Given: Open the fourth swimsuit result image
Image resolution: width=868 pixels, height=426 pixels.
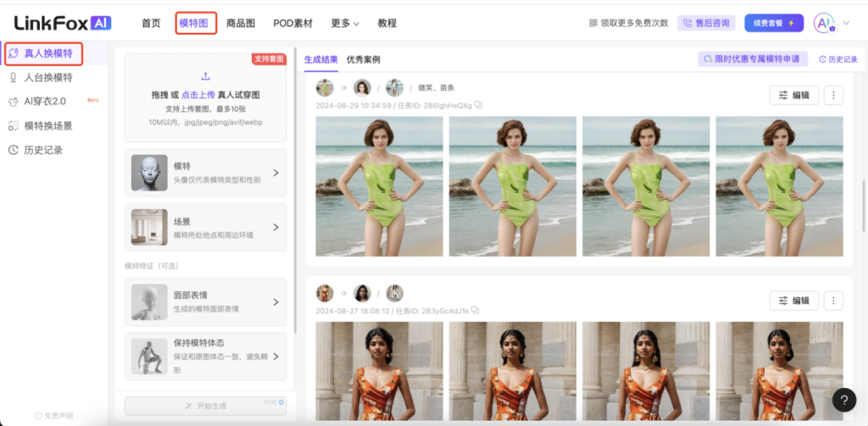Looking at the screenshot, I should [780, 186].
